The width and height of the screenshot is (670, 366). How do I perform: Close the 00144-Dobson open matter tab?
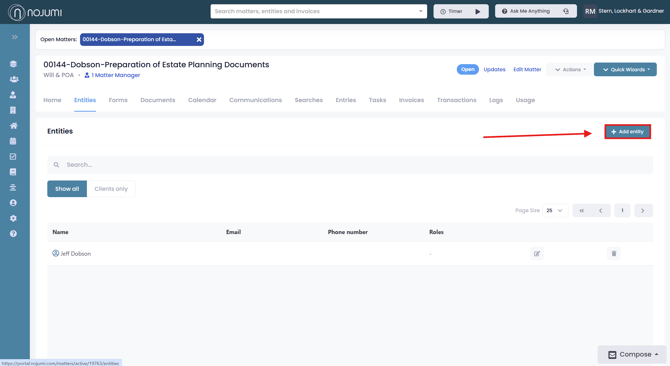click(x=199, y=39)
